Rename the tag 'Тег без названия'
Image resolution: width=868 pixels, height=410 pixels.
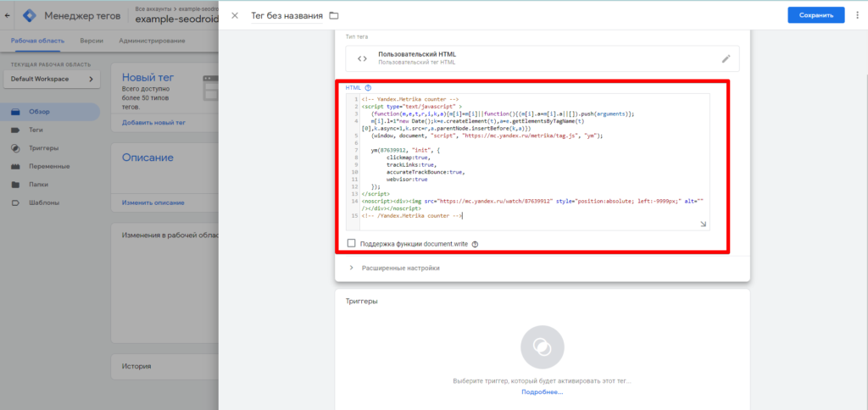[x=287, y=15]
